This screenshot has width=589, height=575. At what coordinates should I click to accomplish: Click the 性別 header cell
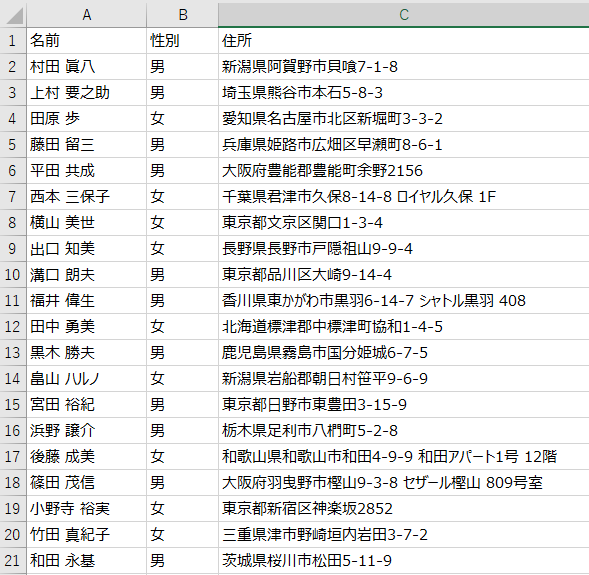(183, 41)
